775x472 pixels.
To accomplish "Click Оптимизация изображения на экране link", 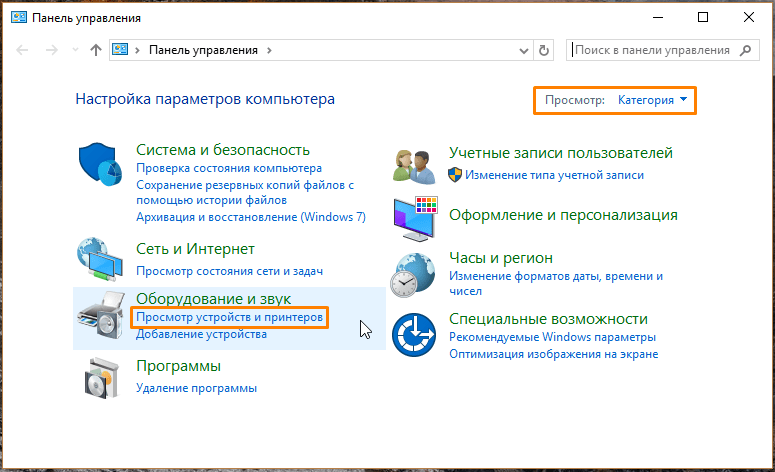I will coord(554,354).
